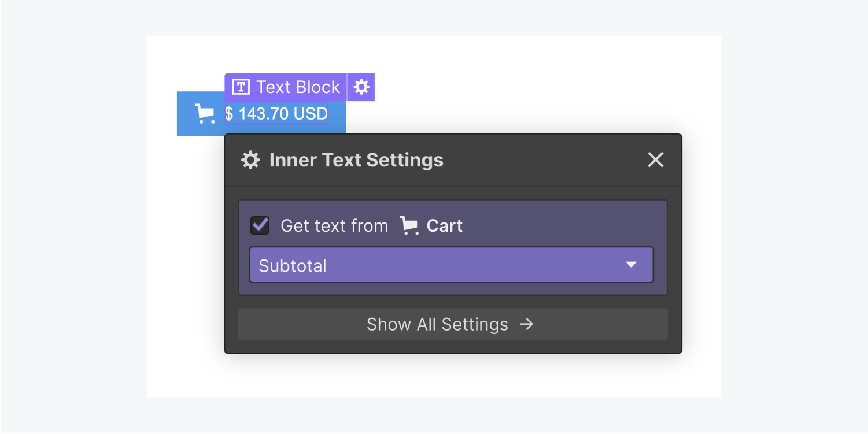Image resolution: width=868 pixels, height=434 pixels.
Task: Open the Subtotal field dropdown
Action: (x=452, y=265)
